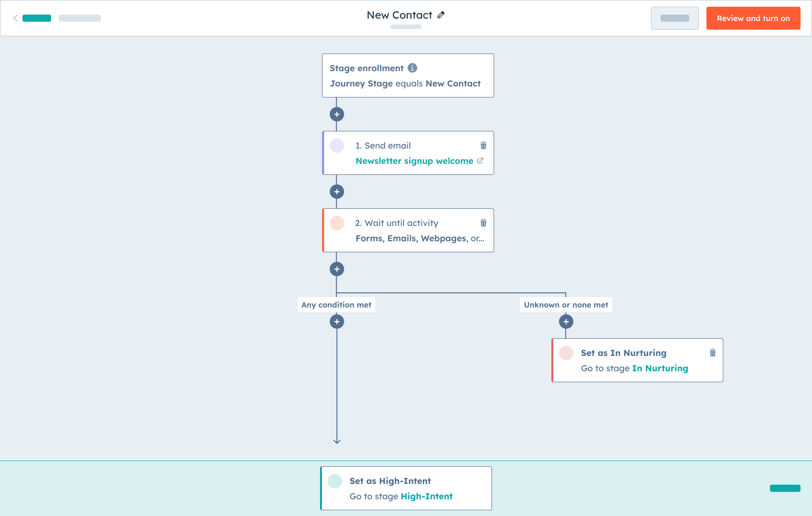Click the Stage enrollment info icon

point(412,68)
